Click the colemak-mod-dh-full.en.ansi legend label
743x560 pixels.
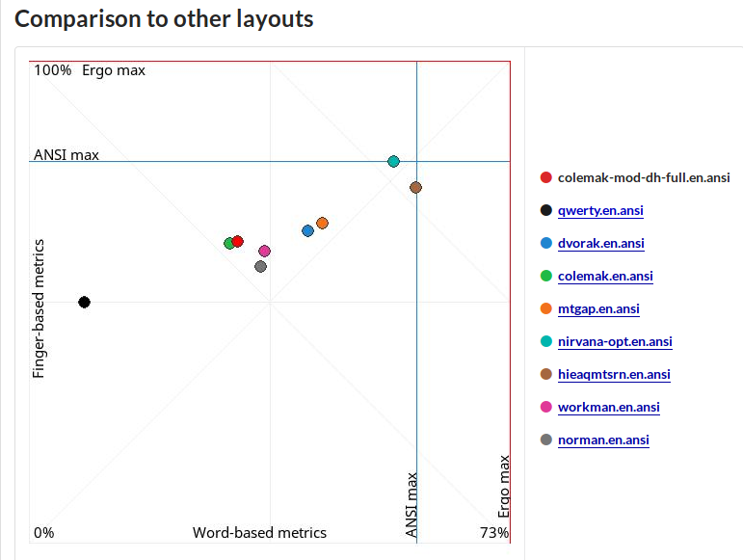pyautogui.click(x=644, y=177)
